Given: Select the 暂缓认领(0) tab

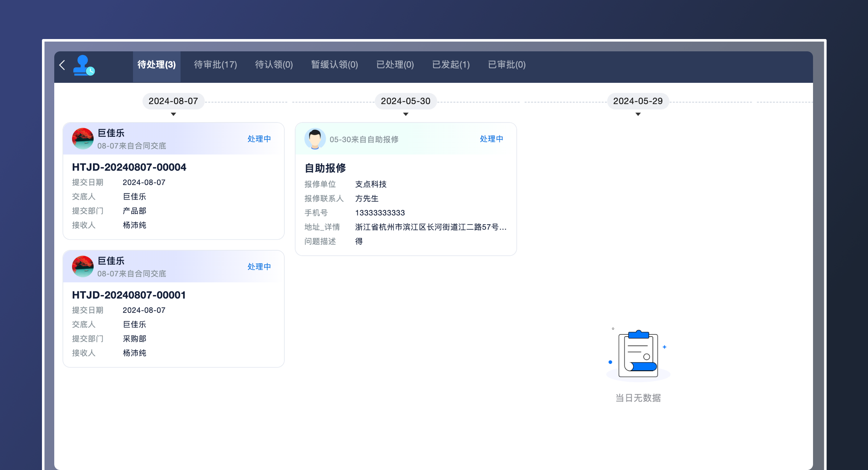Looking at the screenshot, I should pyautogui.click(x=334, y=65).
